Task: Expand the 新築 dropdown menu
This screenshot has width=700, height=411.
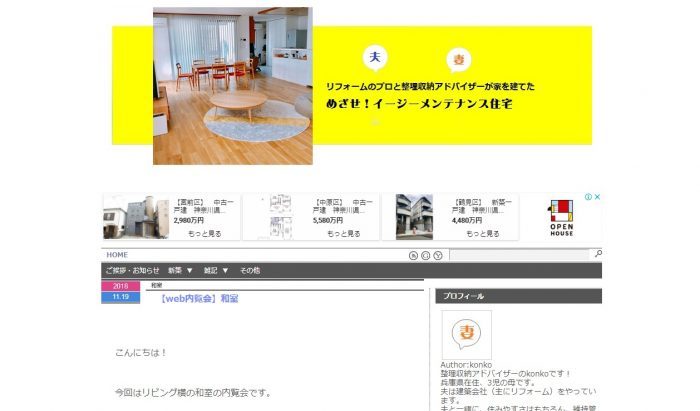Action: pyautogui.click(x=180, y=270)
